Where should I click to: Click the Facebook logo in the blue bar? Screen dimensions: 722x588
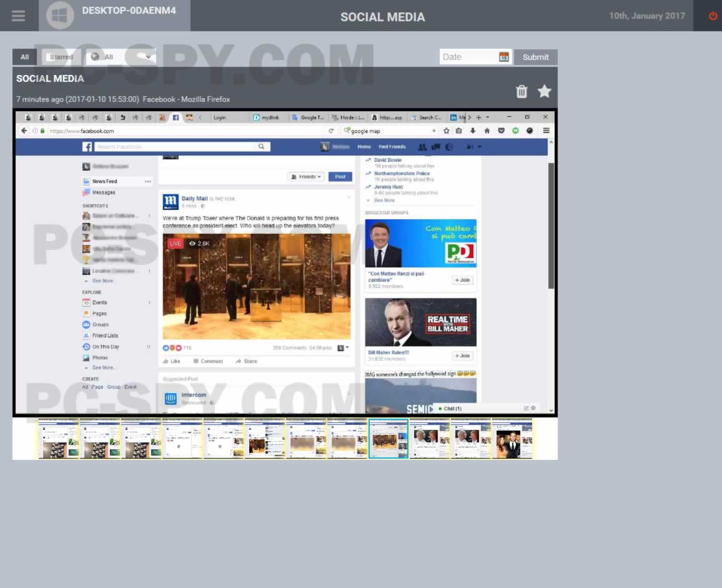(87, 147)
